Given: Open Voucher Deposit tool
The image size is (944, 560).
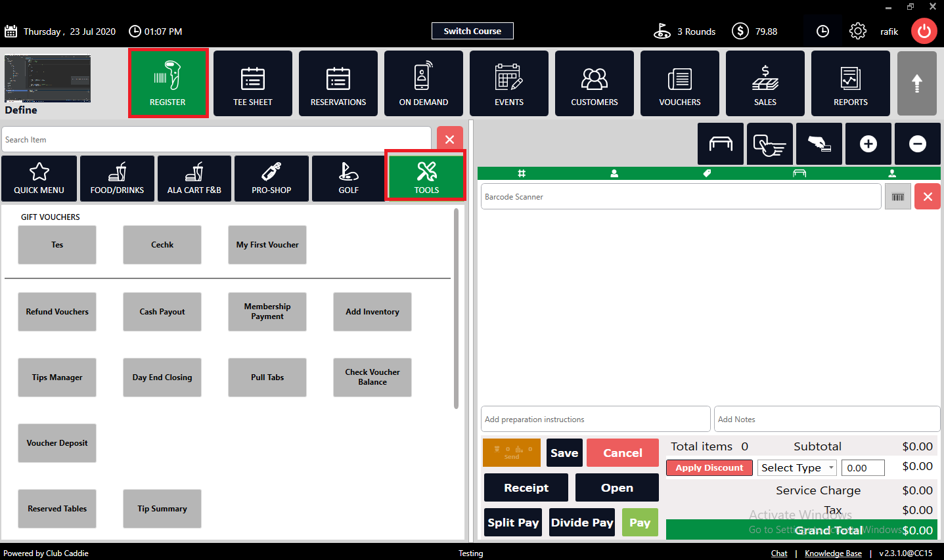Looking at the screenshot, I should [x=57, y=443].
